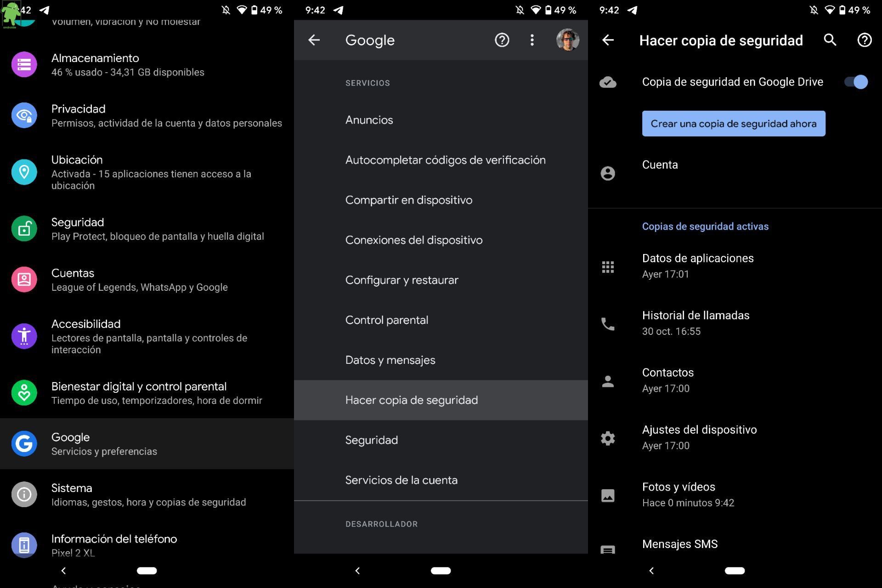Tap the Ubicación location pin icon
The width and height of the screenshot is (882, 588).
point(24,172)
